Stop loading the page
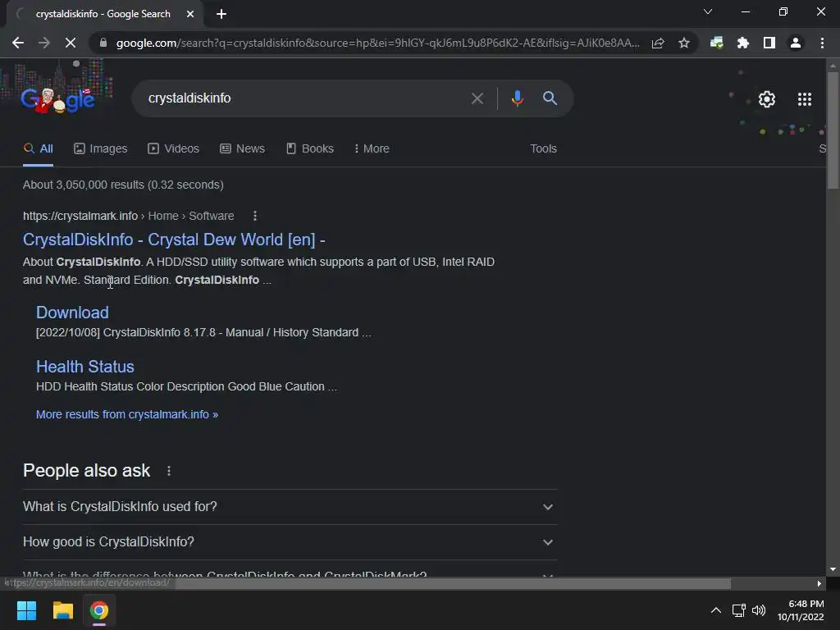 (71, 43)
